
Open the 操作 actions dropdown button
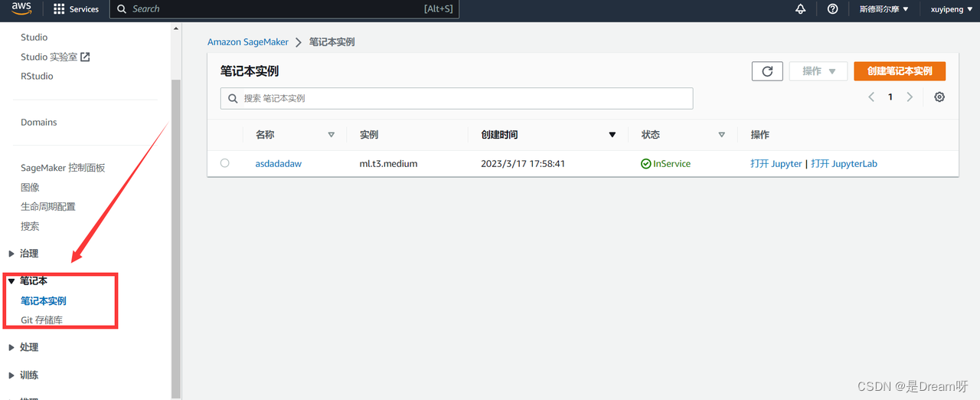pos(818,71)
